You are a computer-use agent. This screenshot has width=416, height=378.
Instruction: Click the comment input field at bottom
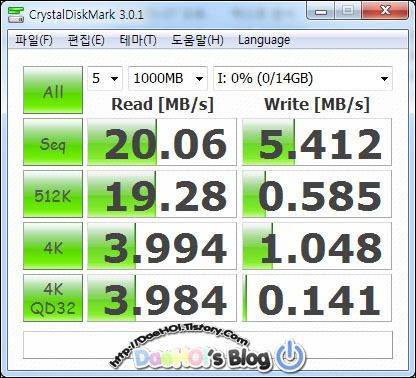tap(208, 345)
